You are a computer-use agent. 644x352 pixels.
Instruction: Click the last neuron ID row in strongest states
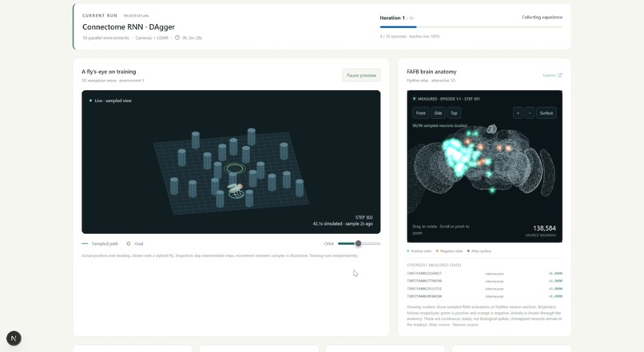point(485,296)
